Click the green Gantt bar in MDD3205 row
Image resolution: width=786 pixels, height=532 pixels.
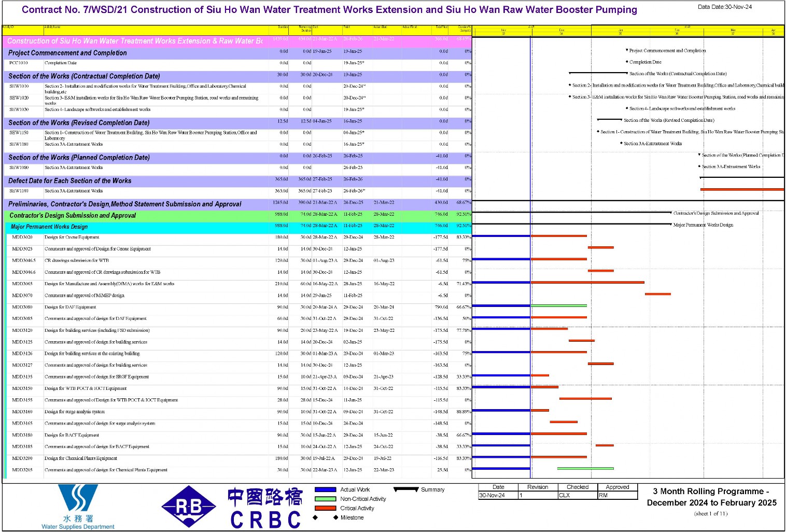(x=585, y=469)
